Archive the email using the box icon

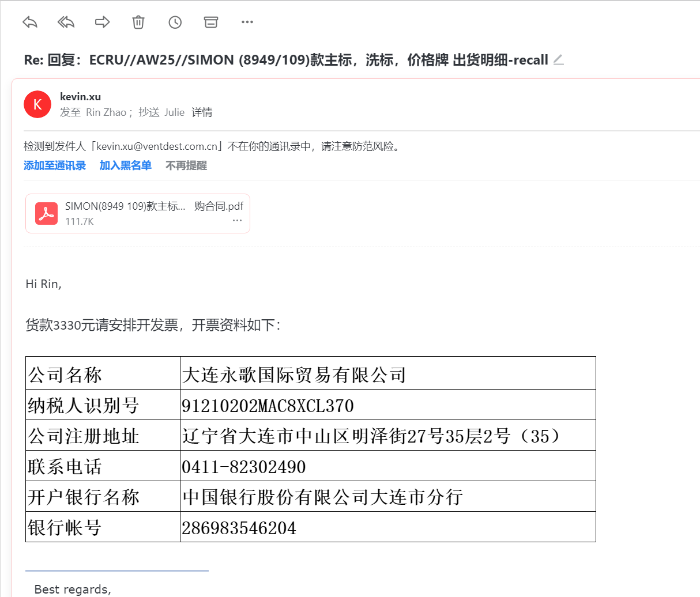211,22
